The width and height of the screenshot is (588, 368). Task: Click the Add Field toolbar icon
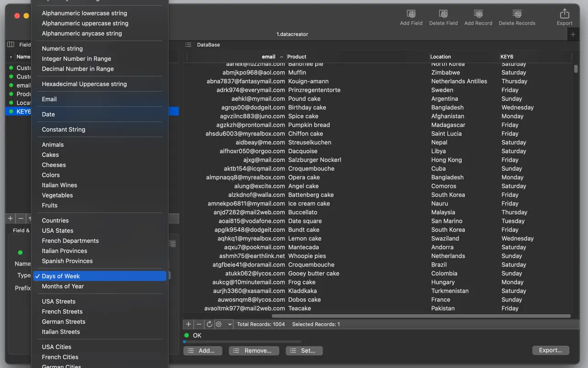click(411, 17)
